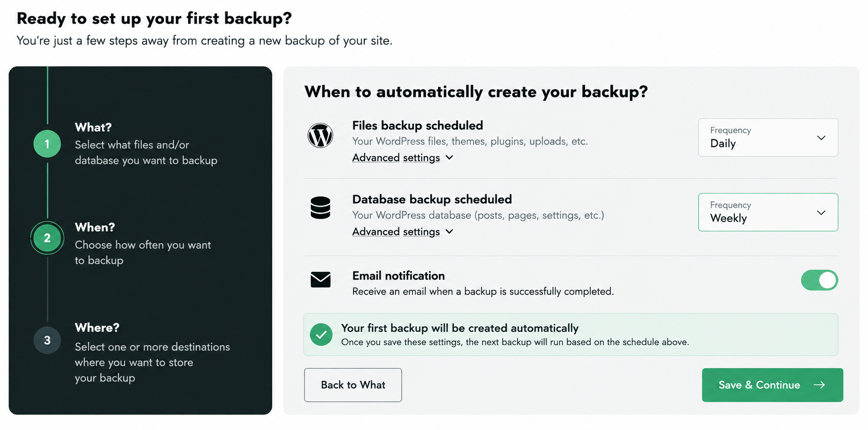This screenshot has width=868, height=430.
Task: Click 'Your WordPress files, themes, plugins' description
Action: [x=470, y=141]
